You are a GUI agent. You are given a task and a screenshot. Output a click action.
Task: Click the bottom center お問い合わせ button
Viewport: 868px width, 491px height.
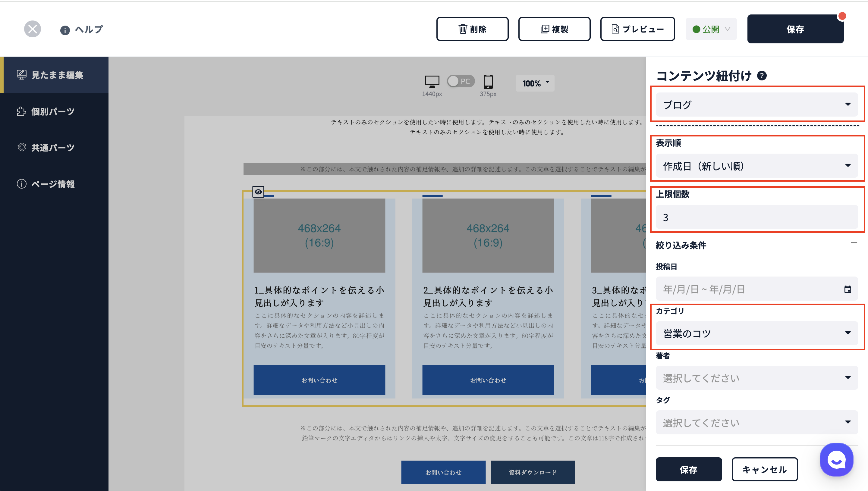coord(443,472)
